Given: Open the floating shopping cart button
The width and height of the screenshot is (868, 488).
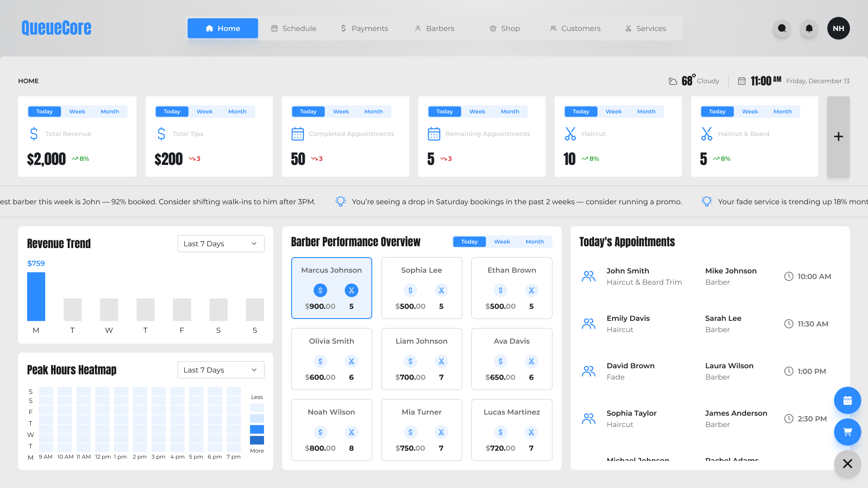Looking at the screenshot, I should [847, 432].
